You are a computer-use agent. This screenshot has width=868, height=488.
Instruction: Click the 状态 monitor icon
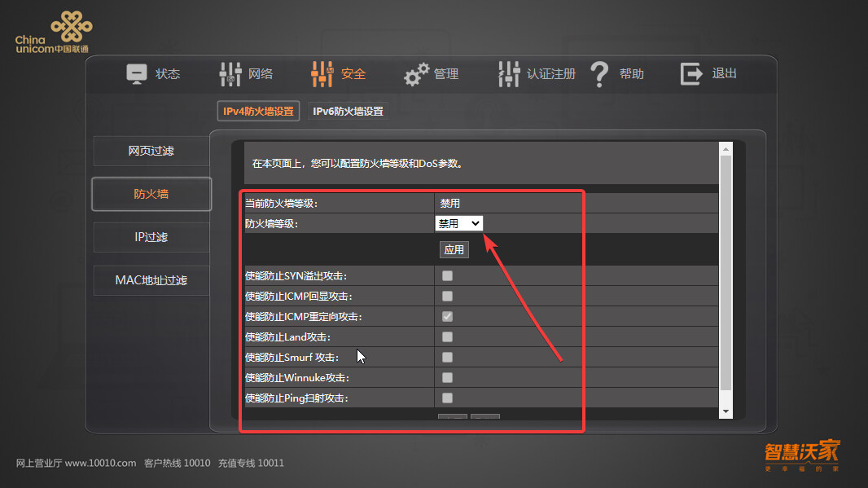[x=136, y=73]
